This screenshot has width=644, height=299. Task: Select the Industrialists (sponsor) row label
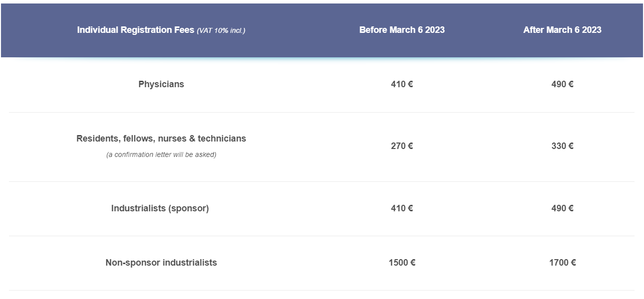tap(160, 208)
